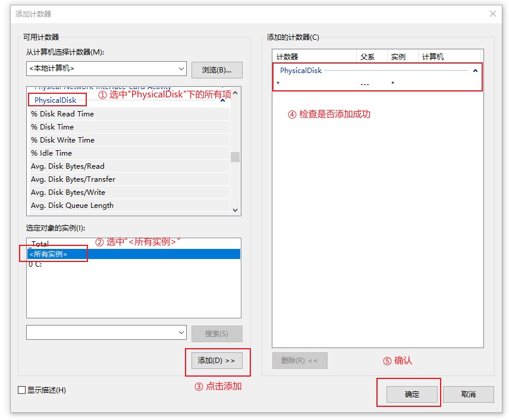This screenshot has height=420, width=509.
Task: Select % Disk Time counter
Action: pyautogui.click(x=130, y=127)
